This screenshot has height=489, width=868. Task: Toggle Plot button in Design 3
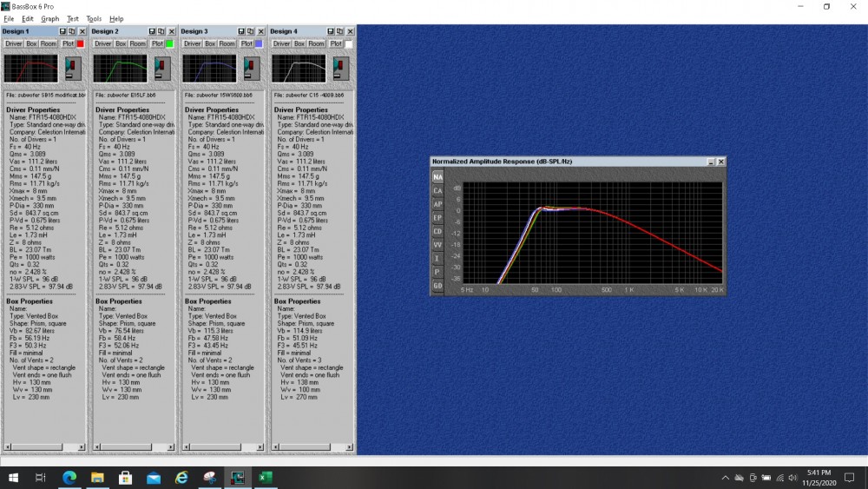point(247,43)
